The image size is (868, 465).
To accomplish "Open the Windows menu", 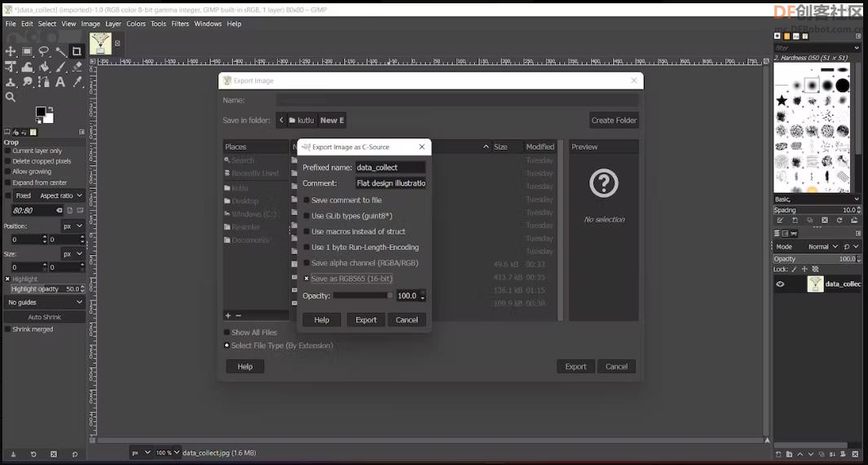I will 208,24.
